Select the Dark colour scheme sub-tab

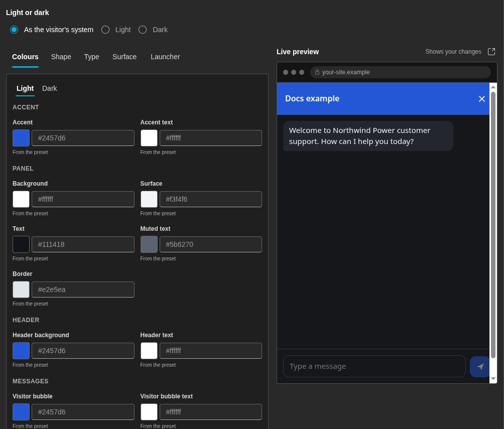click(50, 88)
